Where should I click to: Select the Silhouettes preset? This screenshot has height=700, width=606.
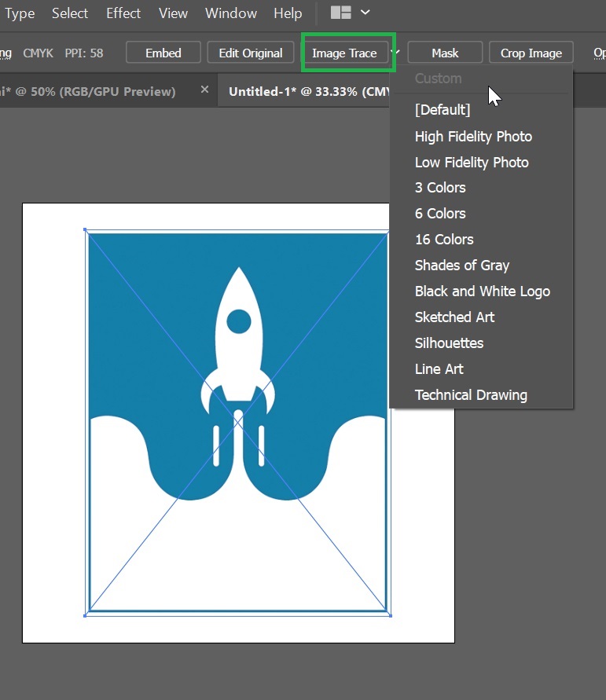click(449, 343)
